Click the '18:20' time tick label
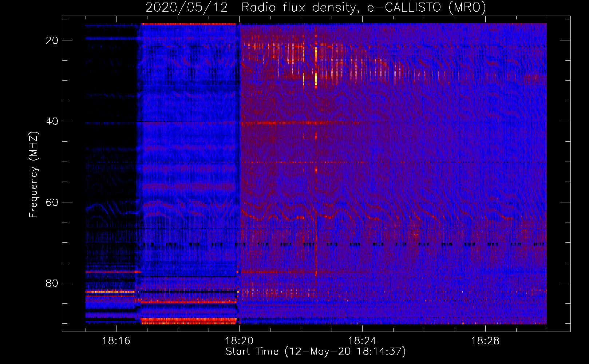Viewport: 589px width, 364px height. [239, 341]
